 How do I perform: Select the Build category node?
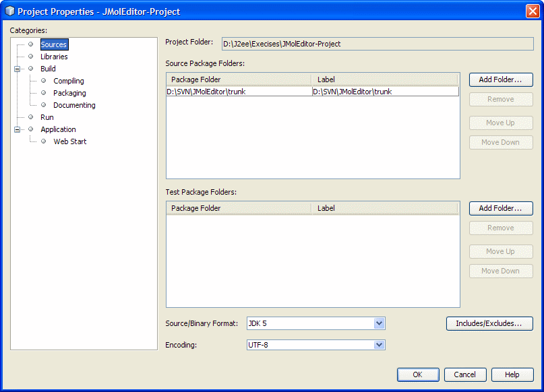click(x=48, y=69)
